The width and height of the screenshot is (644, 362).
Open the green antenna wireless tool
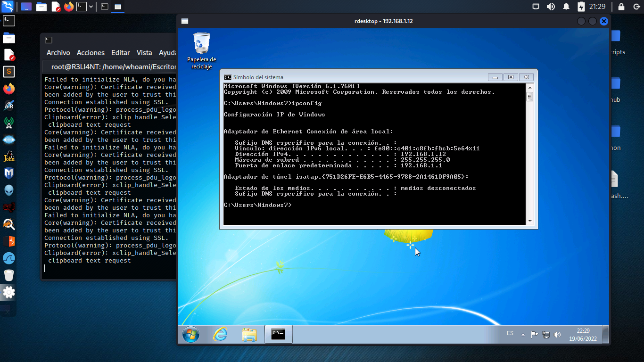pyautogui.click(x=9, y=123)
